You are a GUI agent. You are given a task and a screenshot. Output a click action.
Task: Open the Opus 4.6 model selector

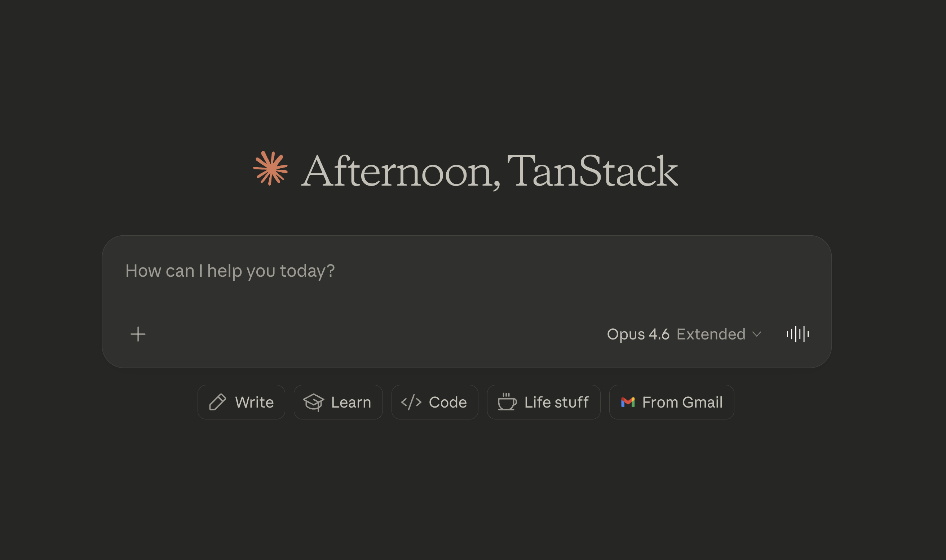[638, 334]
